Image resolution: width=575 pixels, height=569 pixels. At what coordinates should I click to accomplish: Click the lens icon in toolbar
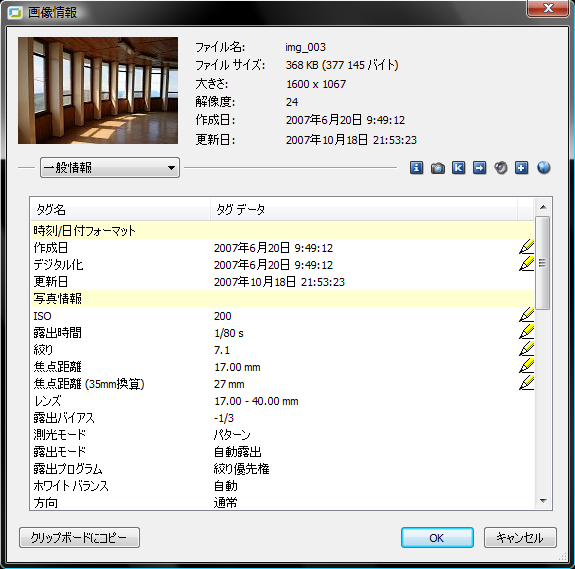click(x=501, y=168)
